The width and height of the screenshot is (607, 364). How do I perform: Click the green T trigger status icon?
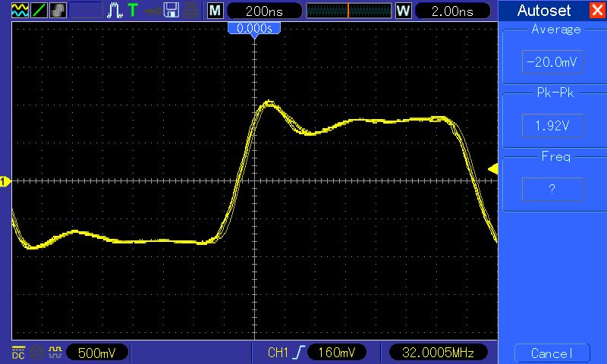pos(133,10)
